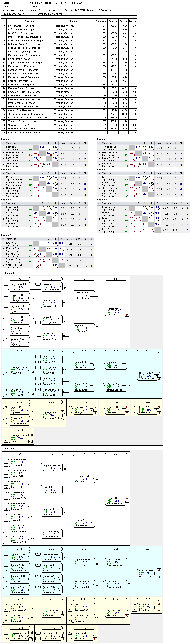Click the 1/8 round label in Финал-1

coord(19,279)
